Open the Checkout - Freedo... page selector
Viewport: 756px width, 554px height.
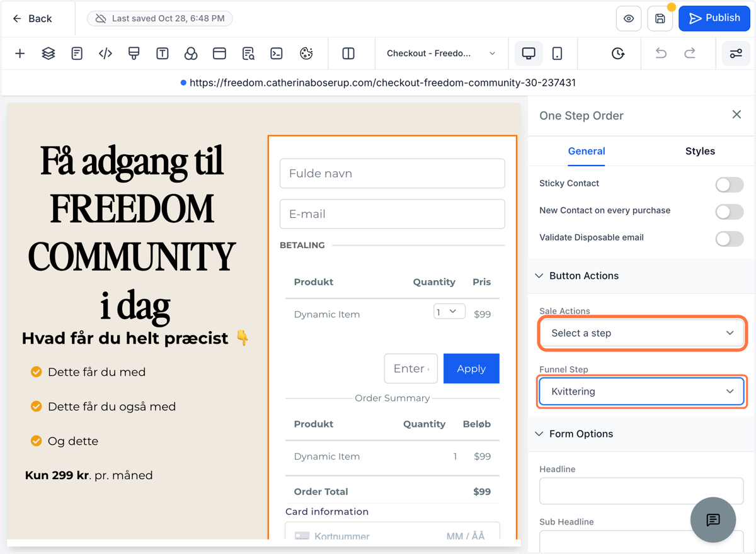441,54
